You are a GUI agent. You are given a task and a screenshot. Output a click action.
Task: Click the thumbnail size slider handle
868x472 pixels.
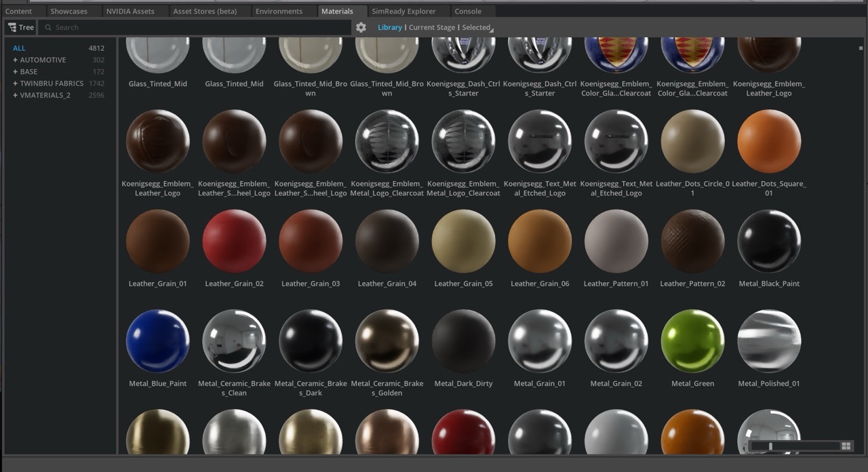(x=770, y=446)
